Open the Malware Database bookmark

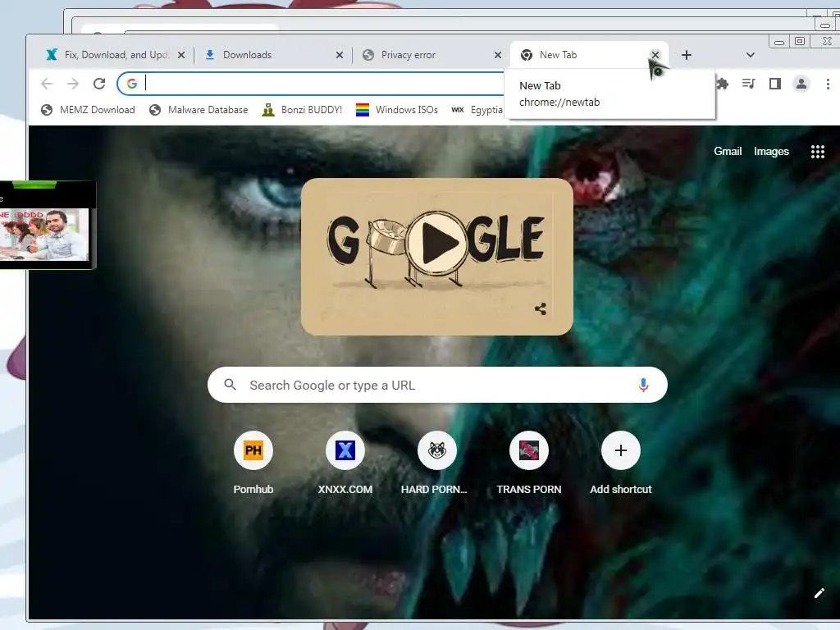click(x=199, y=110)
